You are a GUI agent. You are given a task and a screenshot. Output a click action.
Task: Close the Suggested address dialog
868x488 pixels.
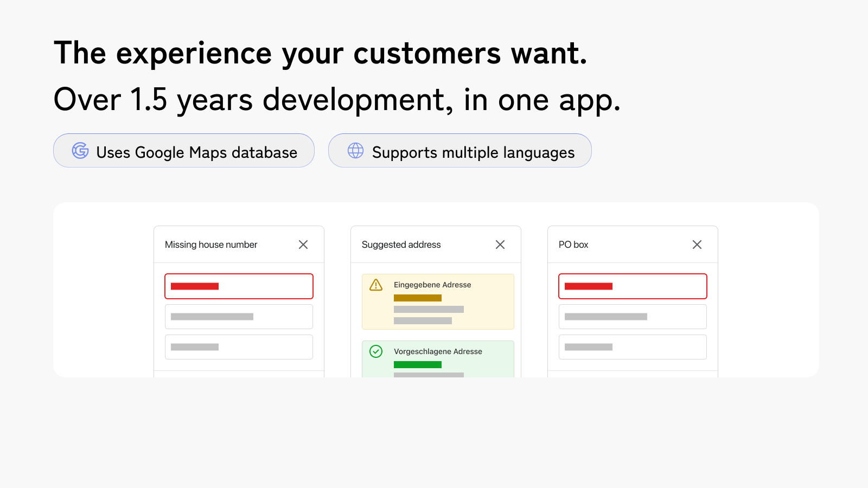(500, 245)
